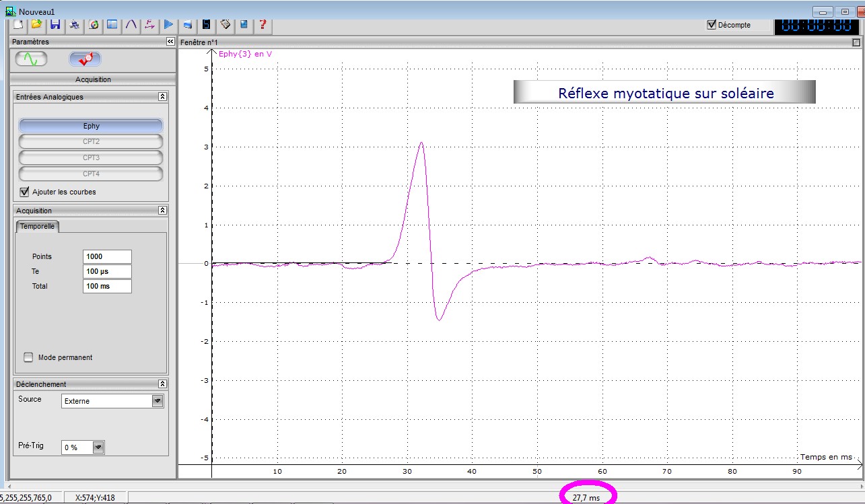Select the CPT2 input button
The image size is (865, 504).
click(x=91, y=142)
